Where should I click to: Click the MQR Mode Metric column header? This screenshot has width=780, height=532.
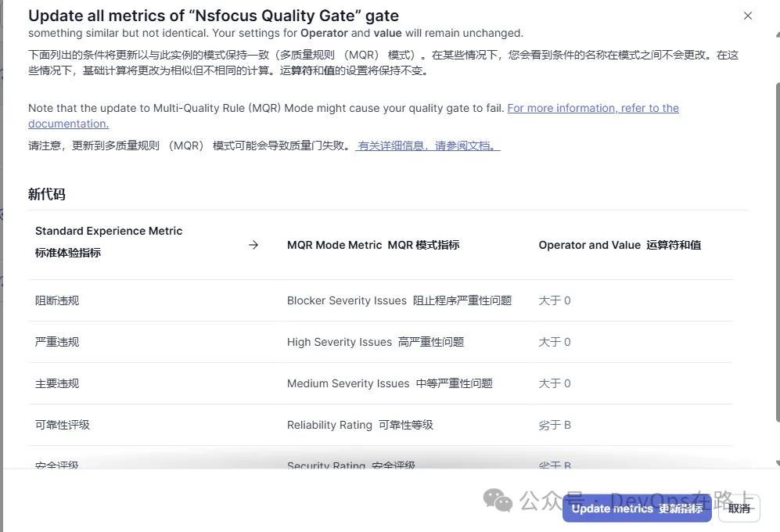pyautogui.click(x=373, y=245)
